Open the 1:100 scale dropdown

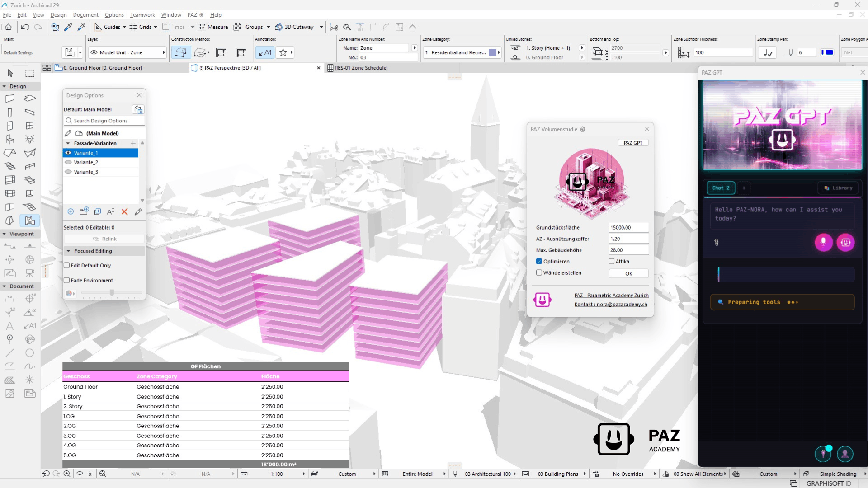[304, 474]
